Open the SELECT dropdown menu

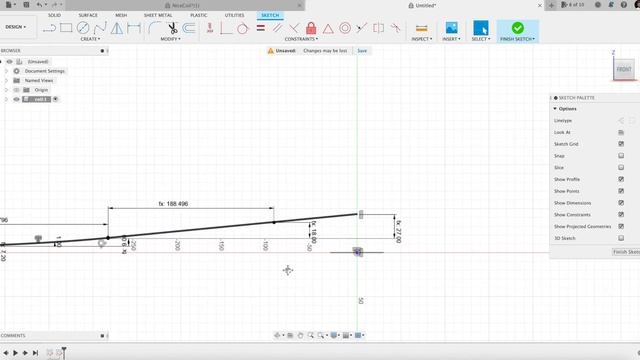click(x=481, y=39)
